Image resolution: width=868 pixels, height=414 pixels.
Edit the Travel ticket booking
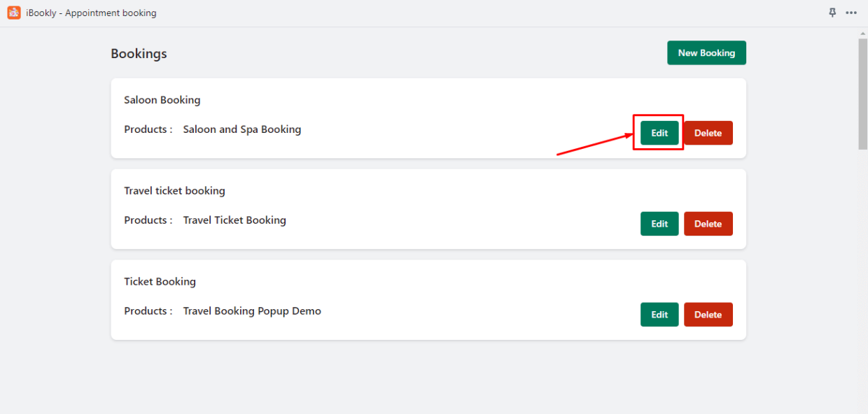(659, 223)
